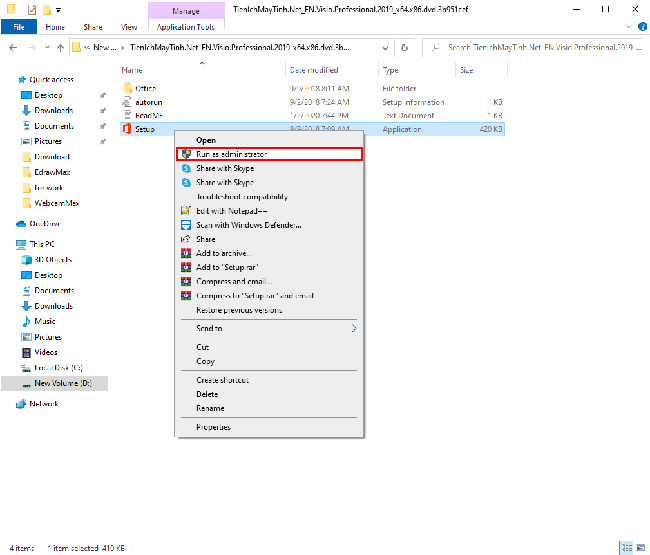
Task: Open the File ribbon tab
Action: (19, 27)
